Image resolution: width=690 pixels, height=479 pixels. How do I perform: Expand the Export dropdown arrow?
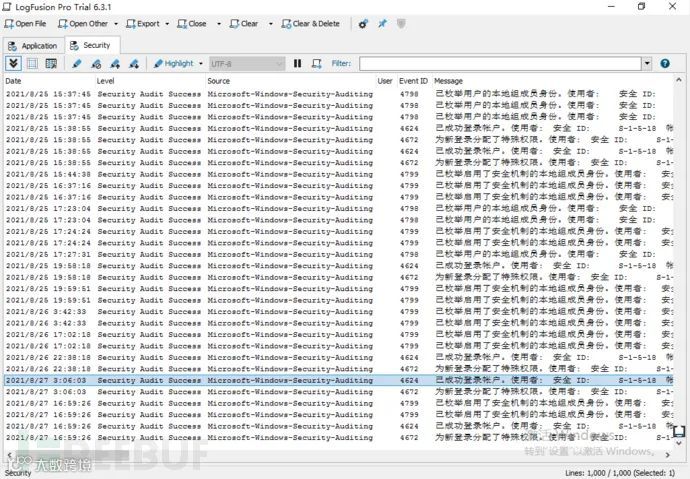167,24
